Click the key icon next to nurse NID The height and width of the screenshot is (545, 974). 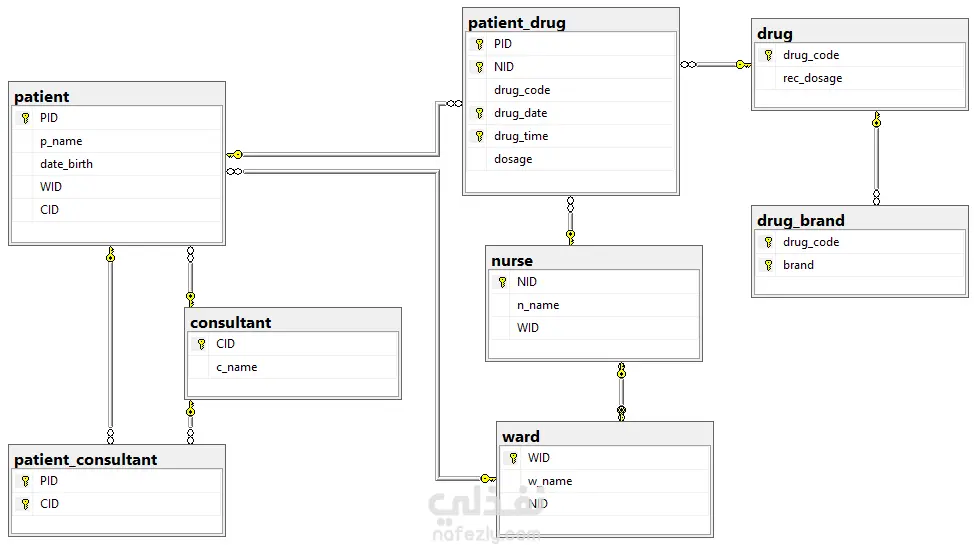point(502,282)
